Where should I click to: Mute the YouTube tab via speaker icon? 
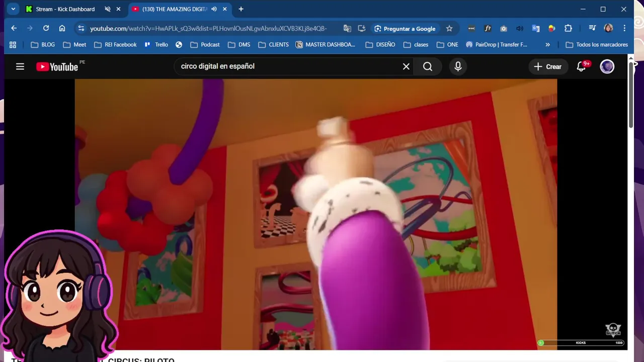[x=214, y=9]
